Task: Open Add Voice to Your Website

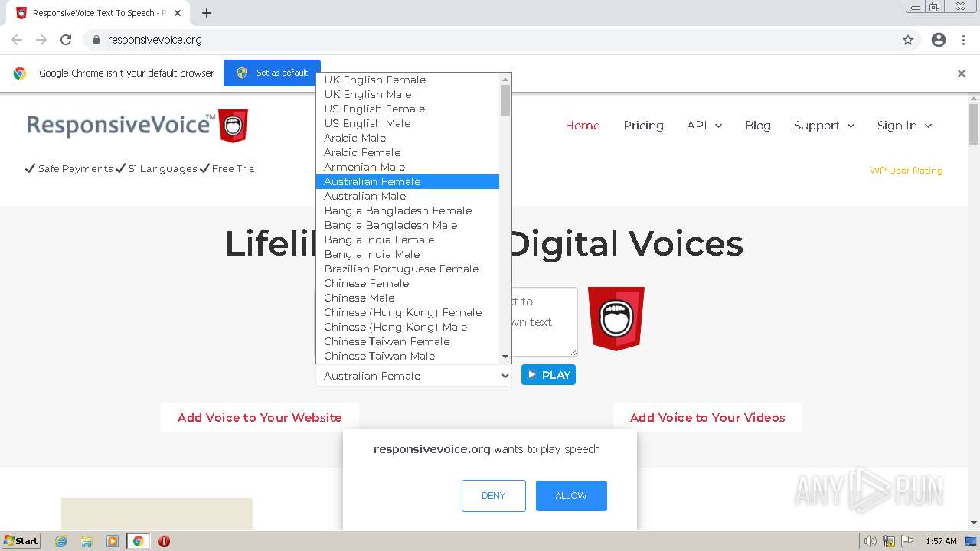Action: coord(260,418)
